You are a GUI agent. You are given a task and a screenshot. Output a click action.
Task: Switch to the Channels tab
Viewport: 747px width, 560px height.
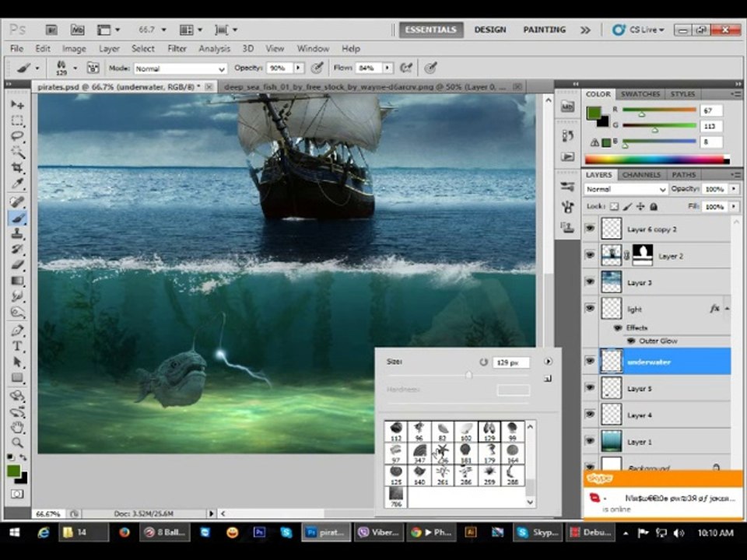[641, 175]
